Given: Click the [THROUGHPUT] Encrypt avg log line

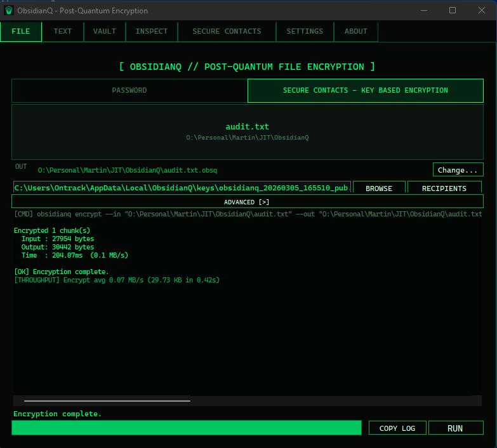Looking at the screenshot, I should (117, 280).
